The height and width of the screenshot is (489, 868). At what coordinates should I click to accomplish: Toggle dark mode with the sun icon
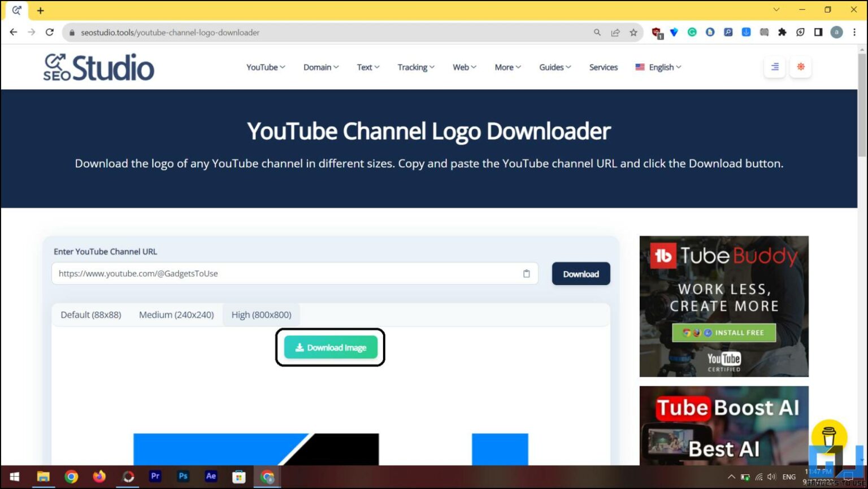point(801,66)
